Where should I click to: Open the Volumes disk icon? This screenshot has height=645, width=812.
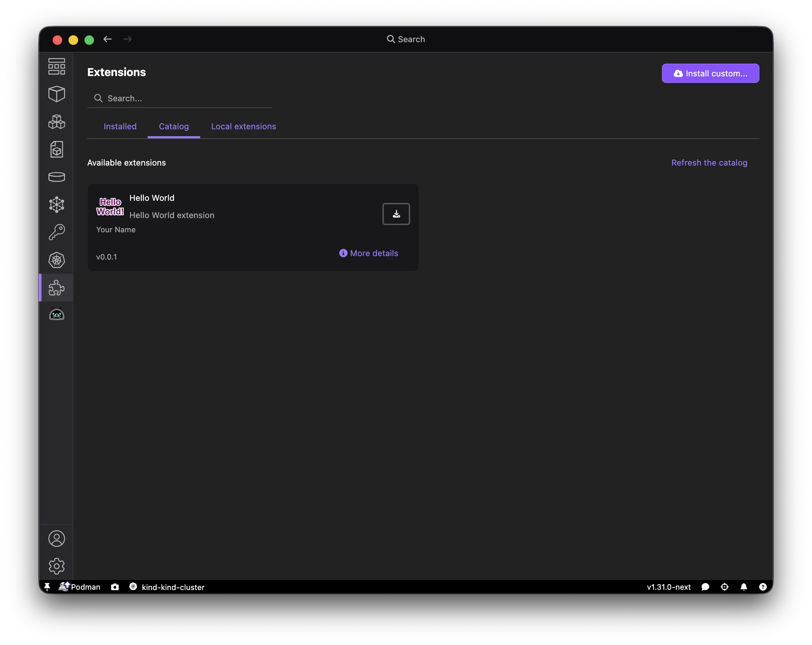[x=56, y=177]
